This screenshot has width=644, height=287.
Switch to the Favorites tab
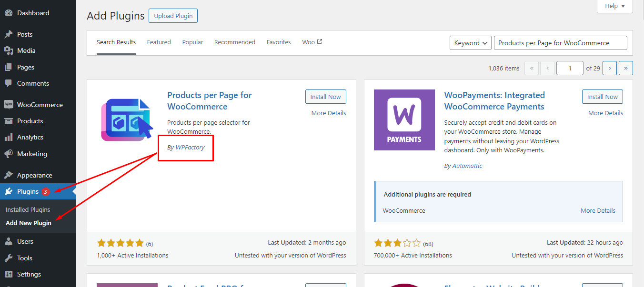pos(279,42)
